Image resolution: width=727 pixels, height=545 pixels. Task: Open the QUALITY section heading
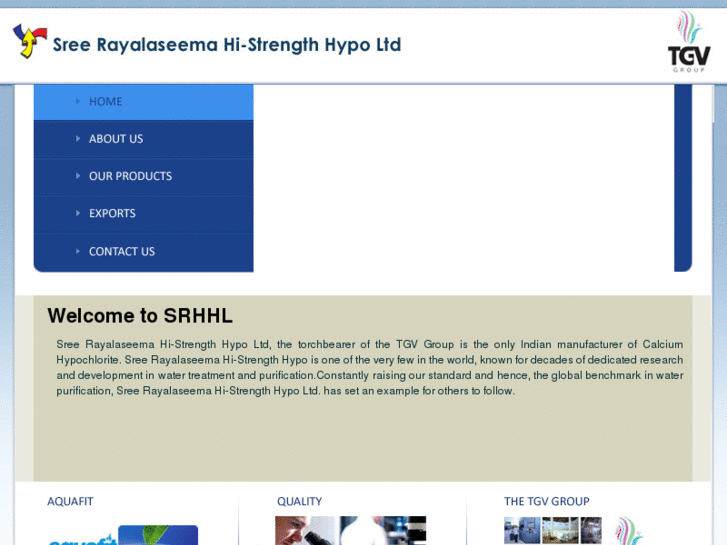(x=300, y=501)
